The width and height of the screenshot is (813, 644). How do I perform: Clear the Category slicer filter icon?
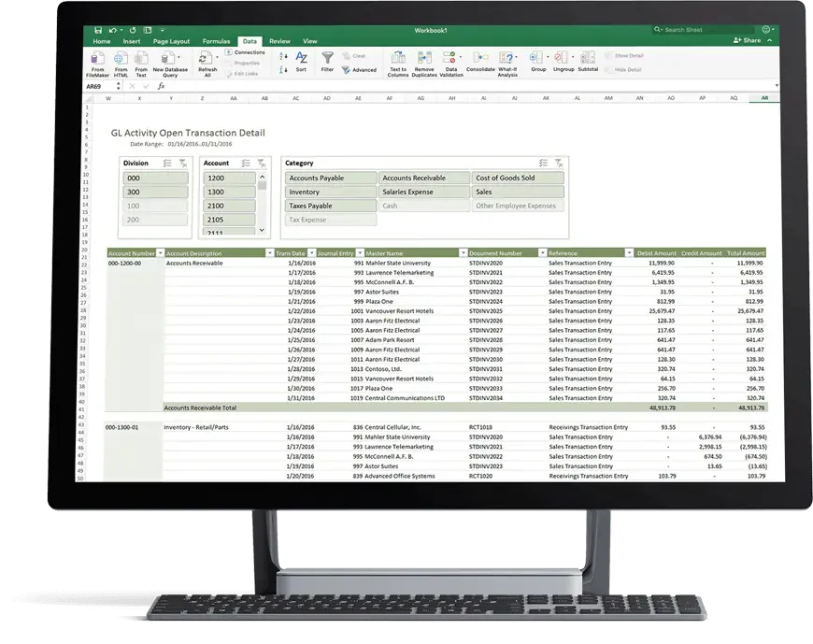coord(559,164)
